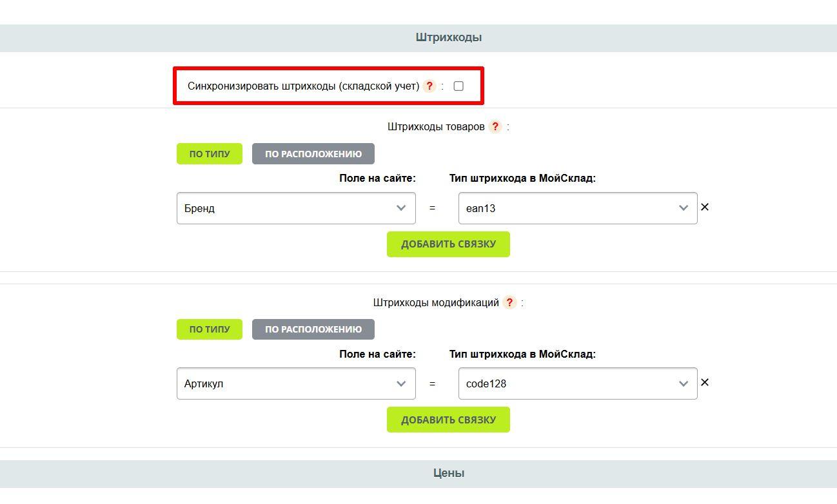Remove the Бренд = ean13 mapping
The height and width of the screenshot is (504, 837).
click(x=705, y=207)
